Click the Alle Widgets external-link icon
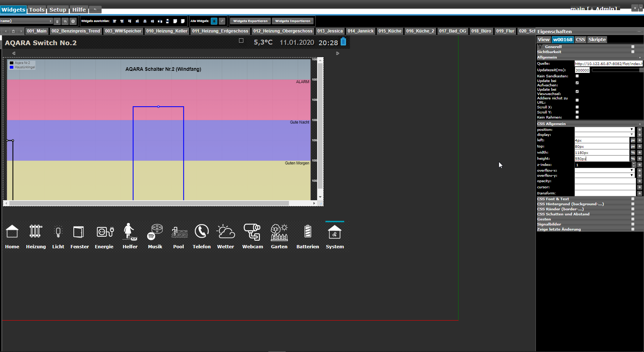The width and height of the screenshot is (644, 352). (x=222, y=21)
